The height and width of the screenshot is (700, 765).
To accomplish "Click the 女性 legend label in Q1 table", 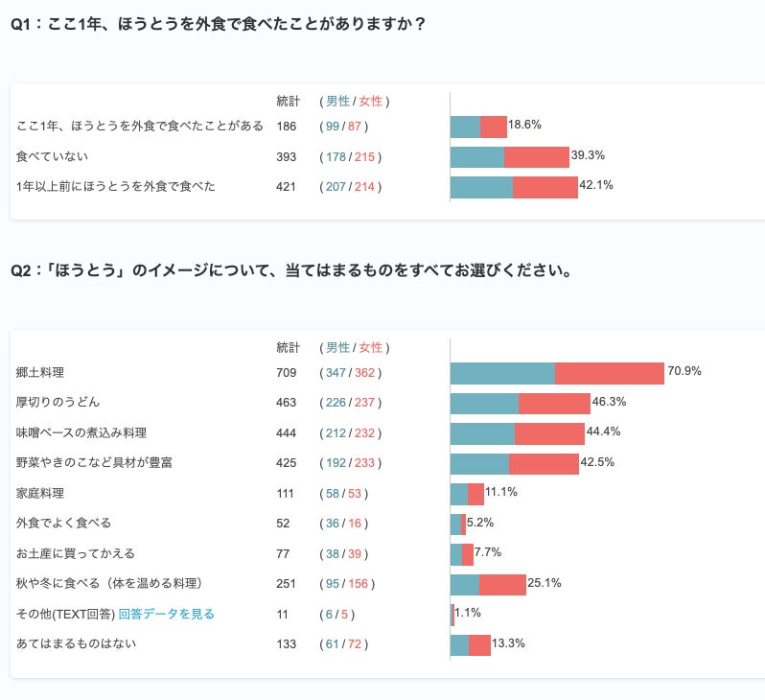I will click(x=370, y=101).
